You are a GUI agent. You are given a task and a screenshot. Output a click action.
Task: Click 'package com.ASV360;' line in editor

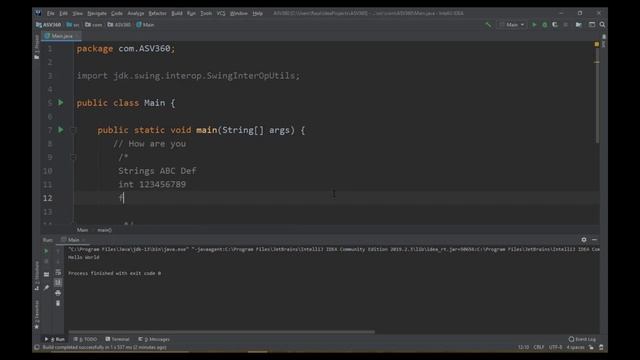coord(126,49)
